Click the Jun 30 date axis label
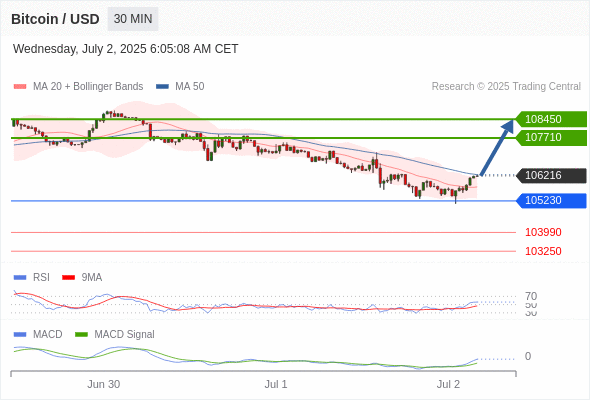 (x=103, y=384)
